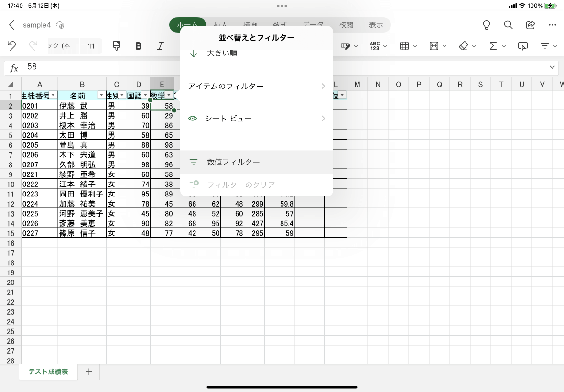Select the cell containing 85.4

[x=280, y=223]
